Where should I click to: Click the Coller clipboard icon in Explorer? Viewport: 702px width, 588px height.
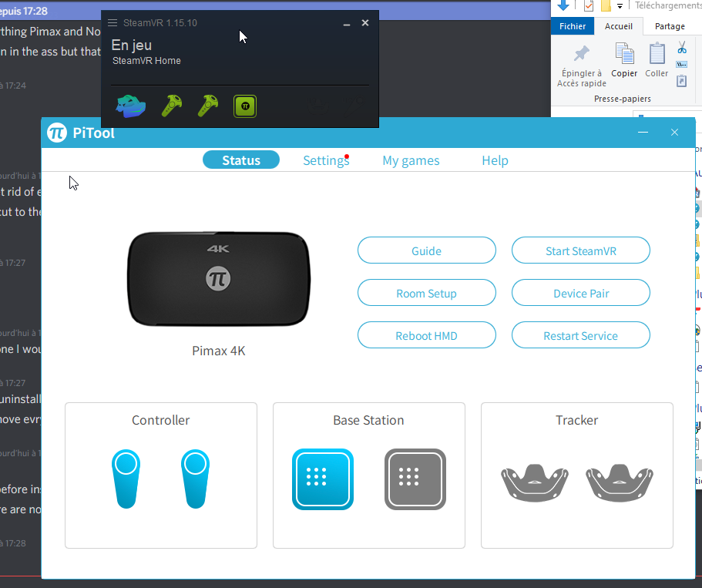[657, 54]
